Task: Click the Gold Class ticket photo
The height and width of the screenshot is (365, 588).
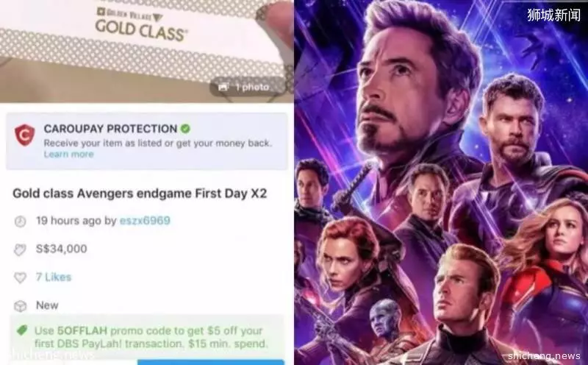Action: point(146,51)
